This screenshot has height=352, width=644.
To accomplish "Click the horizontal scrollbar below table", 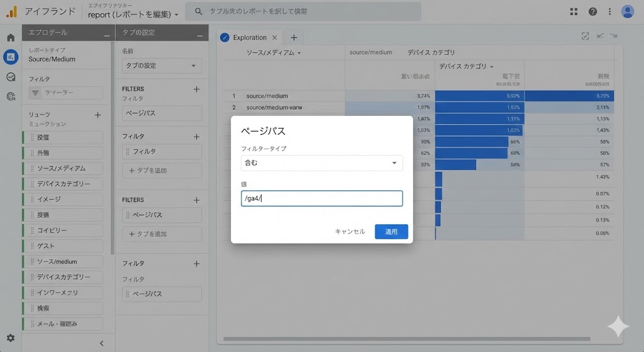I will coord(407,339).
